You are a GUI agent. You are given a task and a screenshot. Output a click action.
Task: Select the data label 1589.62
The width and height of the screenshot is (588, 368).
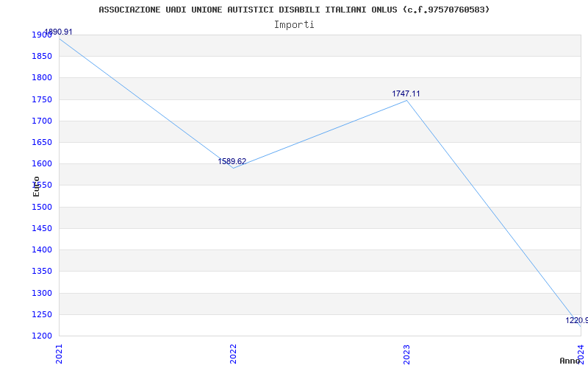tap(232, 161)
